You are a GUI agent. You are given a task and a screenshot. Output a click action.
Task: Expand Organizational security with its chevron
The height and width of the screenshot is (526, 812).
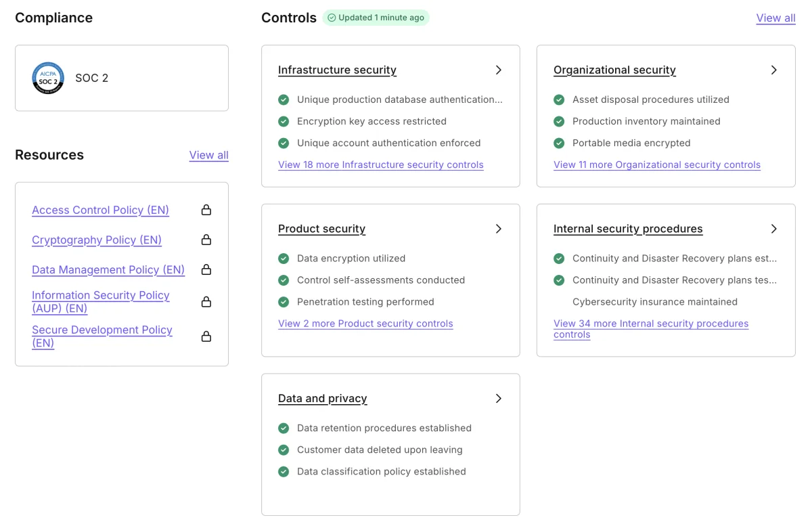[774, 70]
